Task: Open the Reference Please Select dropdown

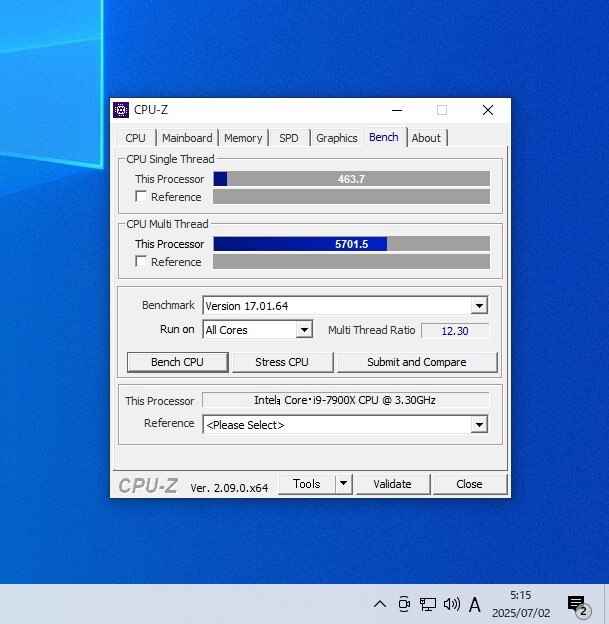Action: (x=345, y=425)
